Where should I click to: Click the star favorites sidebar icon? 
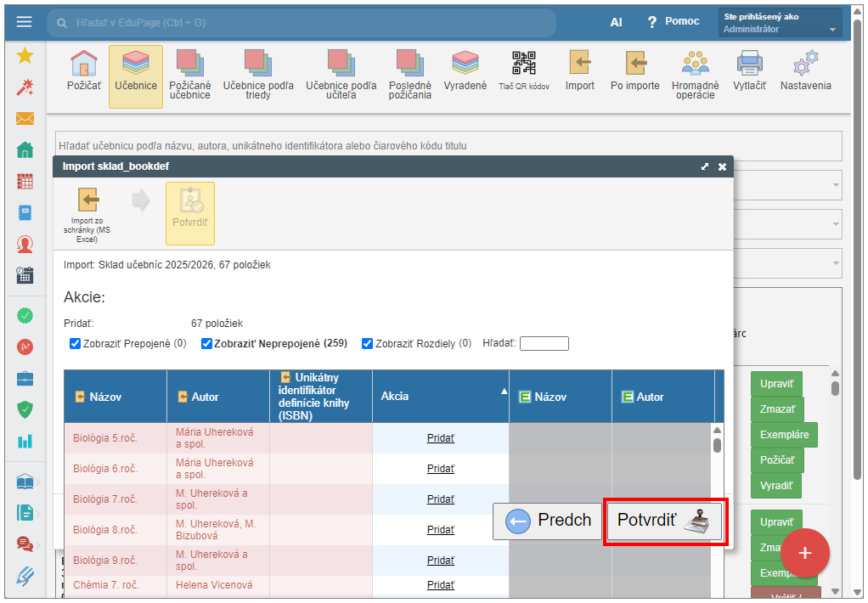(25, 56)
